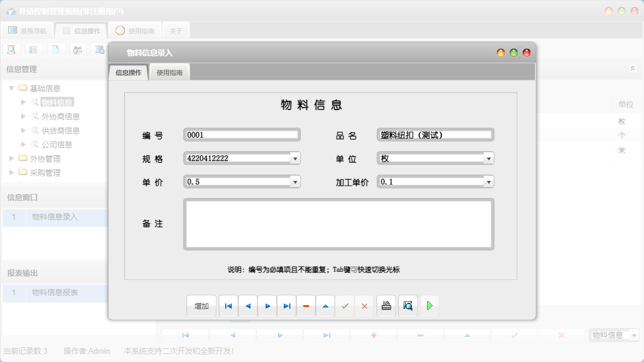Click the 增加 button to add a record
Screen dimensions: 644x362
[201, 305]
